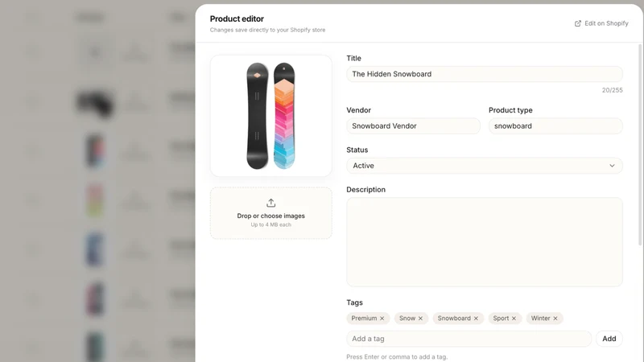Image resolution: width=644 pixels, height=362 pixels.
Task: Click the Add a tag input
Action: point(469,339)
